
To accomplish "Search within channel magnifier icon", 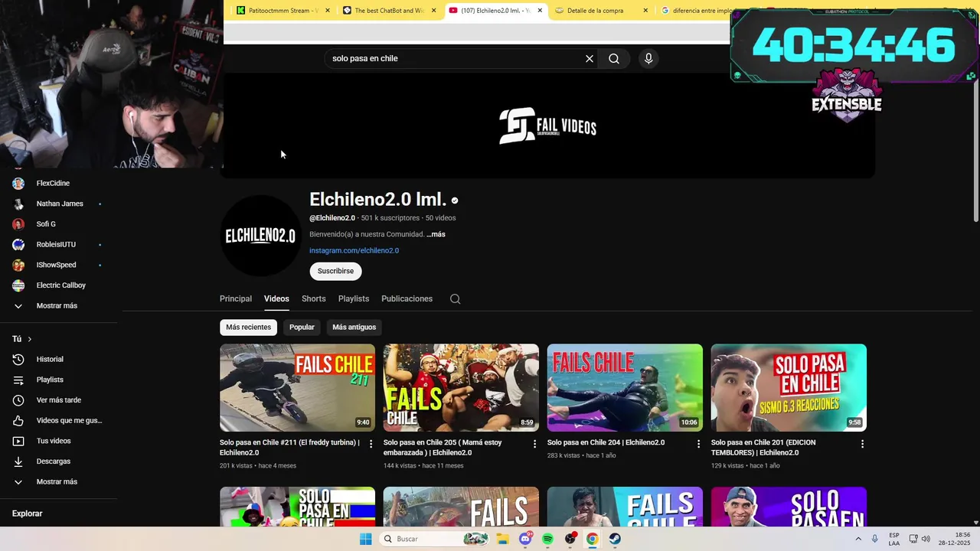I will click(456, 299).
